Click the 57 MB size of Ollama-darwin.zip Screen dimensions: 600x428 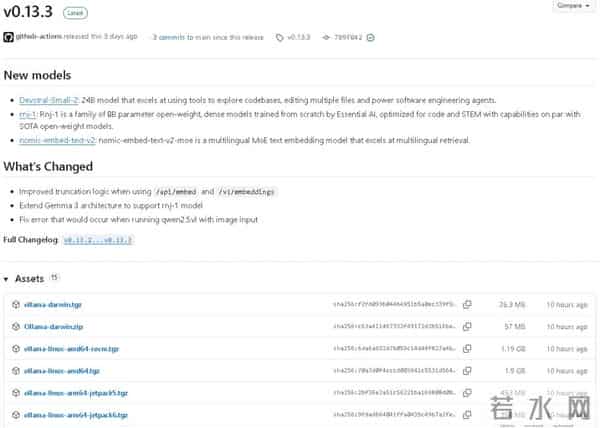(515, 327)
